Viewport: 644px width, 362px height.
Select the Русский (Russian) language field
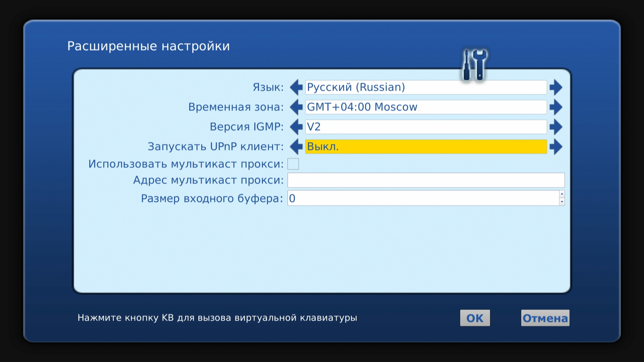coord(426,87)
